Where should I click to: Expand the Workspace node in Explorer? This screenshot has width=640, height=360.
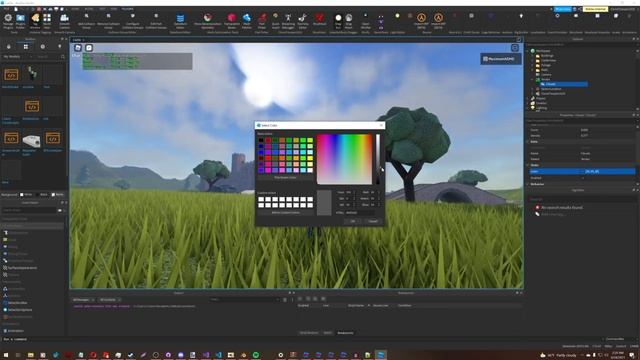coord(528,51)
